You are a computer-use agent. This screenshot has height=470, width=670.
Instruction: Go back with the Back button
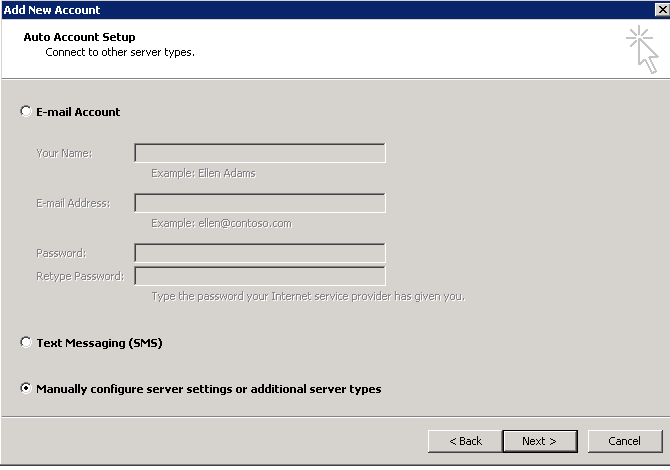click(x=464, y=441)
